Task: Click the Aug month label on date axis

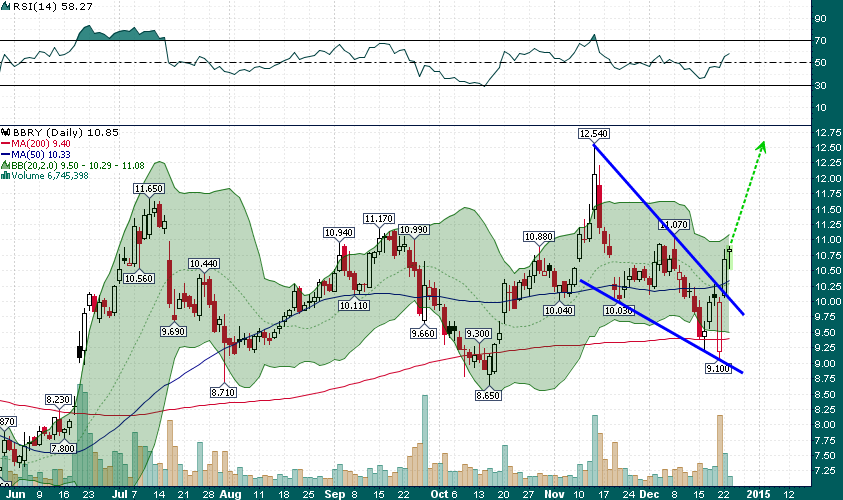Action: pos(231,494)
